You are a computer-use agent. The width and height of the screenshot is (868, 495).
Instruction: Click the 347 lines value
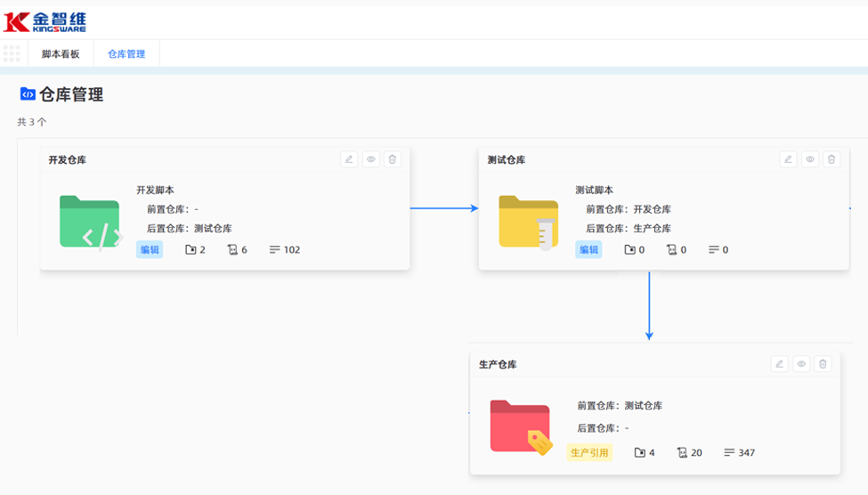click(746, 452)
